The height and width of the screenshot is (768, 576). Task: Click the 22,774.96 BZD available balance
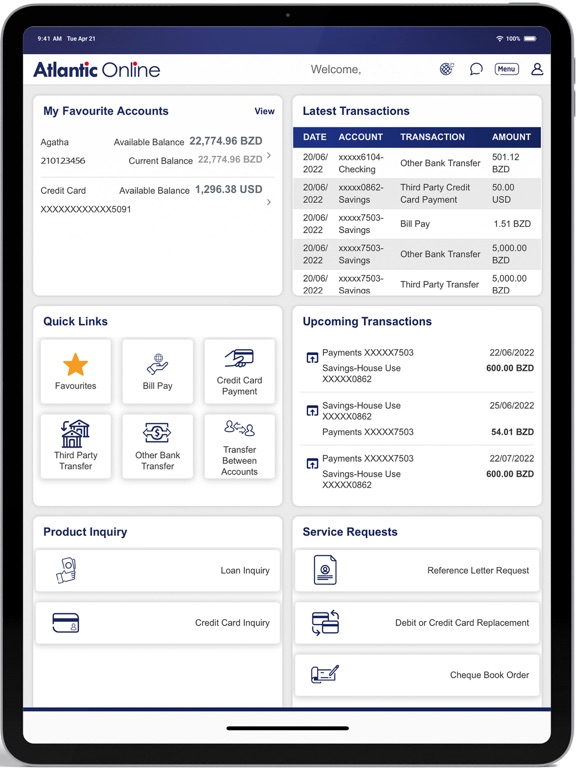226,141
